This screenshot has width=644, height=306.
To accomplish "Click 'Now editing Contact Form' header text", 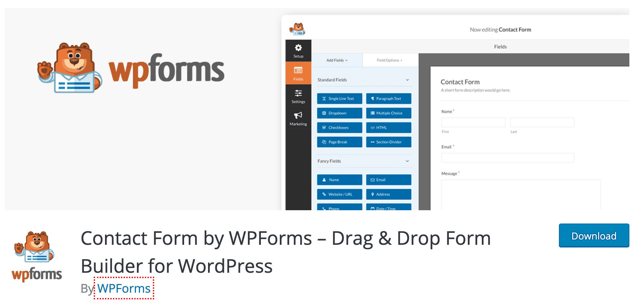I will pyautogui.click(x=500, y=30).
